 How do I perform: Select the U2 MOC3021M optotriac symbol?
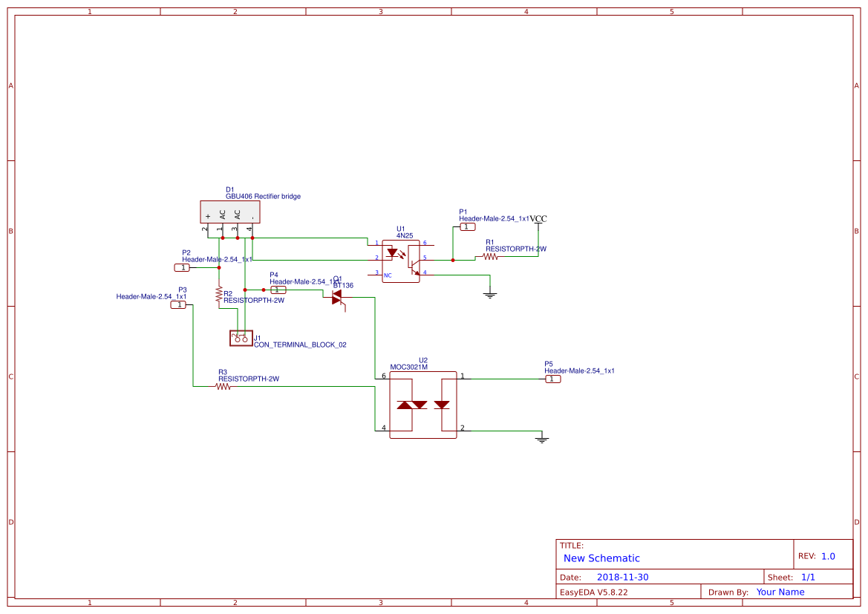point(423,405)
